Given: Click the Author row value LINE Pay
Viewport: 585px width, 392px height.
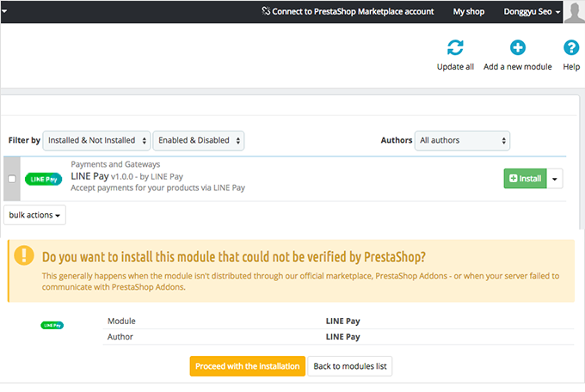Looking at the screenshot, I should 343,337.
